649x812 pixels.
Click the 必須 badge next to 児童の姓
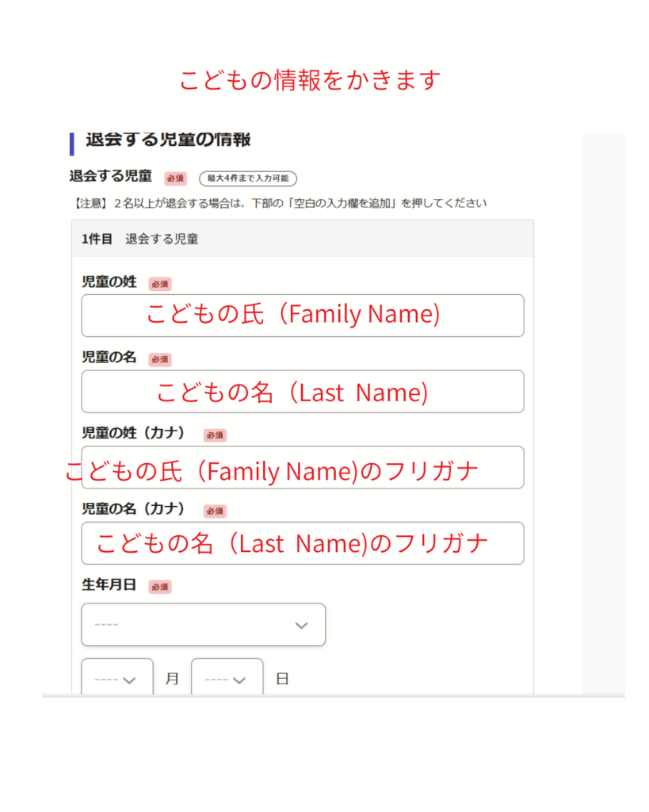160,284
